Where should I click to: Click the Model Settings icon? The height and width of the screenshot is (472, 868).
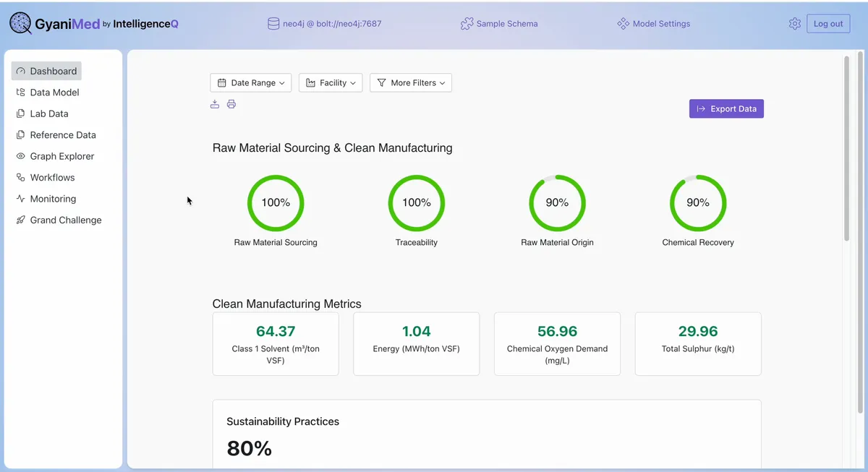pyautogui.click(x=623, y=24)
